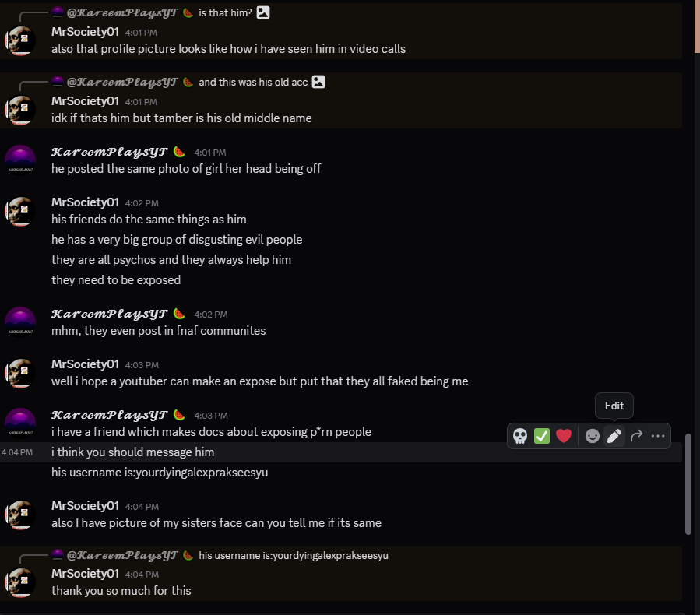This screenshot has width=700, height=615.
Task: Click the message "i think you should message him"
Action: [132, 452]
